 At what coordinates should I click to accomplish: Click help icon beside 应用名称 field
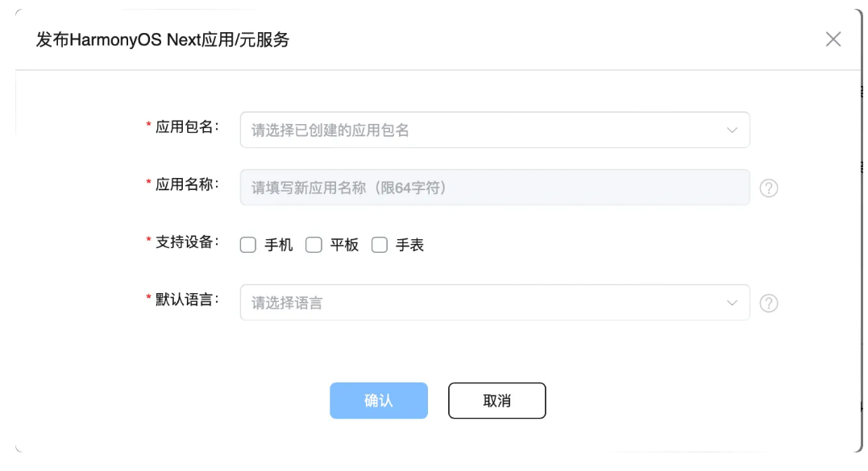point(769,188)
